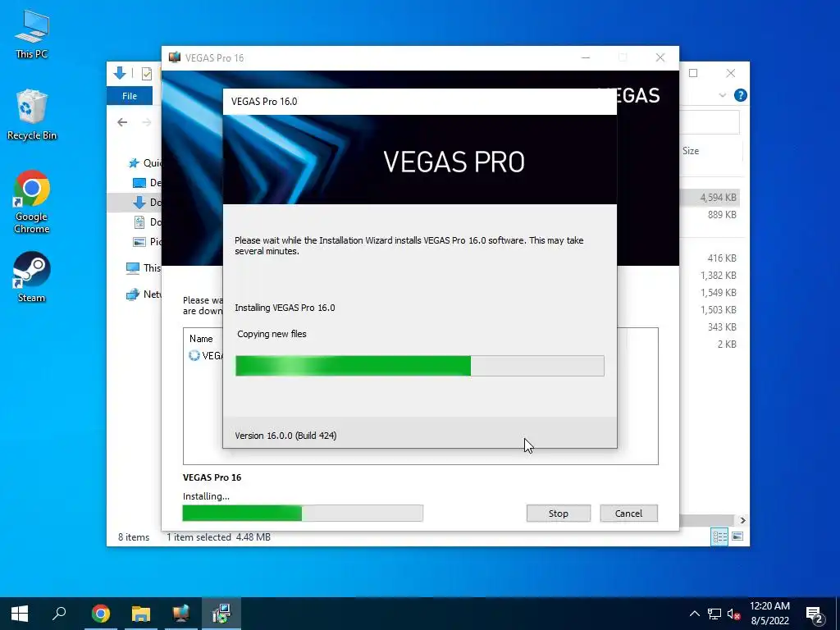This screenshot has width=840, height=630.
Task: Open File Explorer from the taskbar
Action: pyautogui.click(x=141, y=614)
